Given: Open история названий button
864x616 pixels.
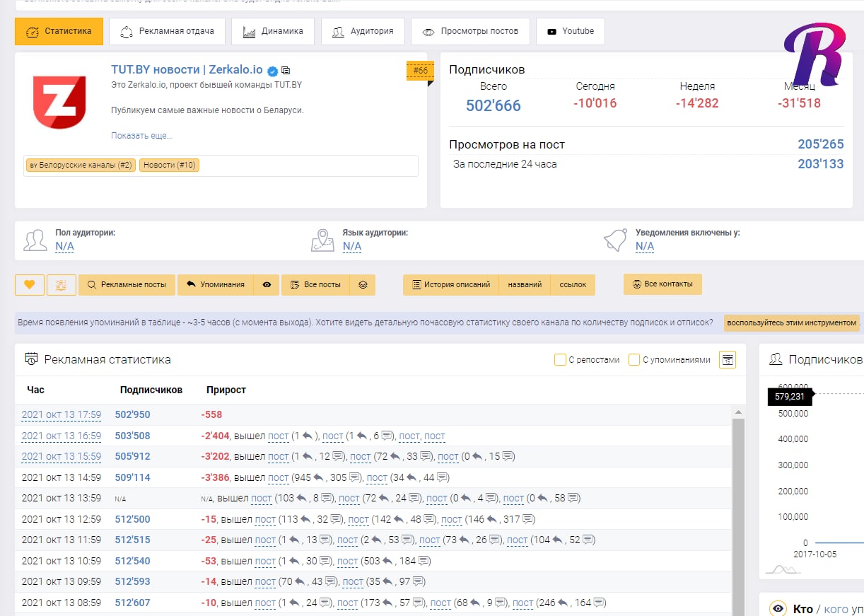Looking at the screenshot, I should [525, 285].
